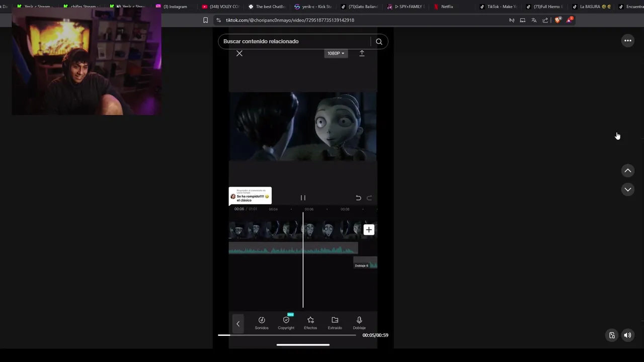Click the redo arrow in editor
The width and height of the screenshot is (644, 362).
point(369,198)
